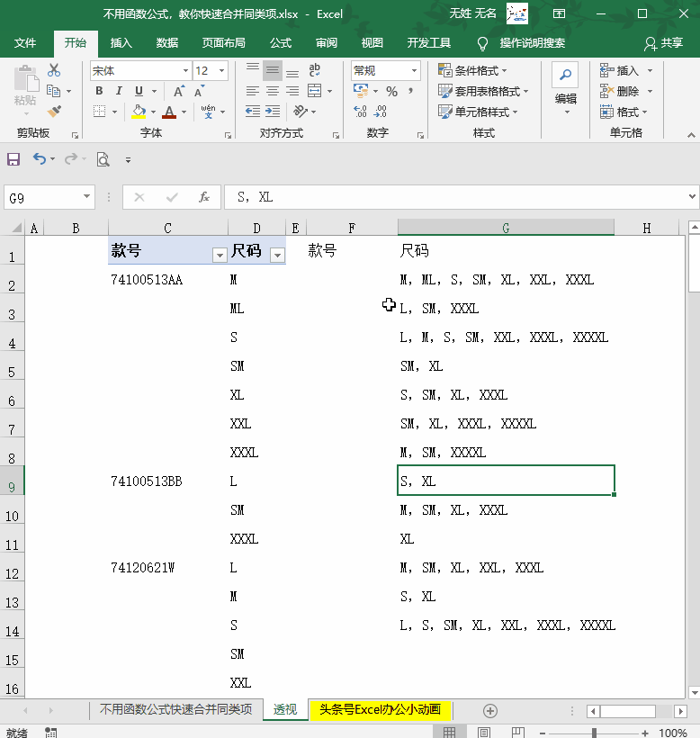This screenshot has height=738, width=700.
Task: Click Insert cells button
Action: click(620, 70)
